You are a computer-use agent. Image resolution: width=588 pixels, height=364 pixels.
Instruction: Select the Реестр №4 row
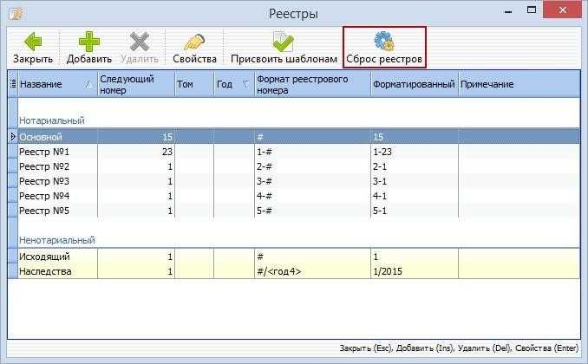click(x=299, y=196)
